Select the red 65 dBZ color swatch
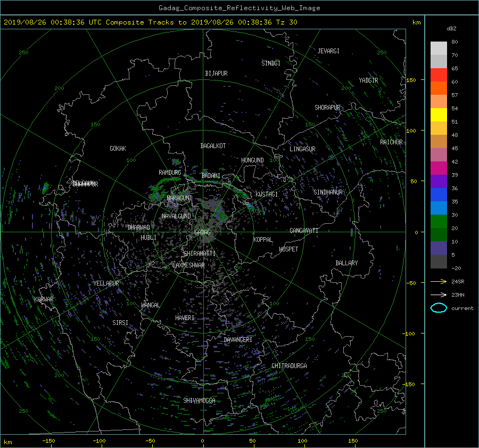This screenshot has height=448, width=479. tap(439, 75)
